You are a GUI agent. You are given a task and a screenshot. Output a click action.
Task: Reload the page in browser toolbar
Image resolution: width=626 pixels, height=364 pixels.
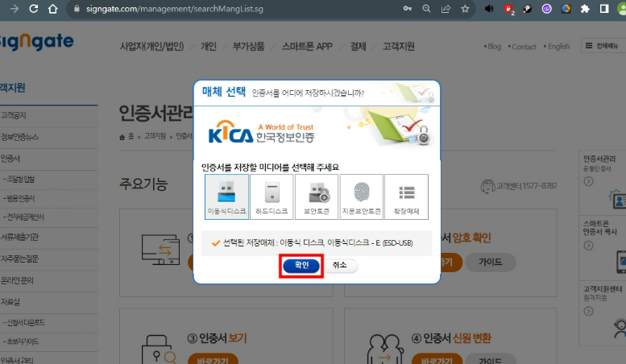[x=34, y=8]
